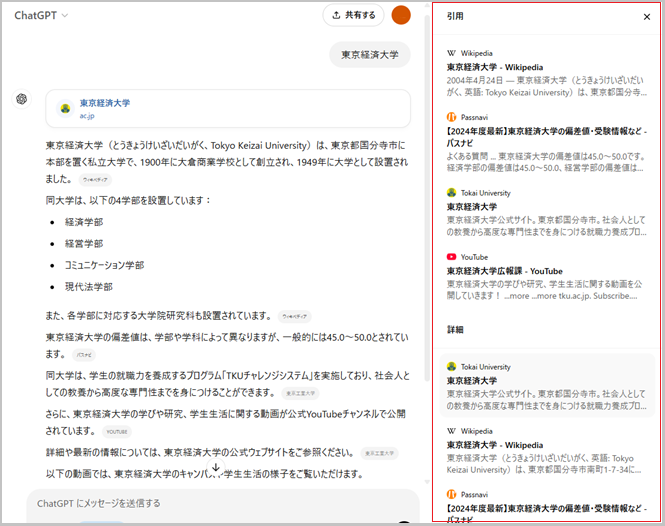Viewport: 665px width, 526px height.
Task: Open the first Tokai University 東京経済大学 citation
Action: coord(472,207)
